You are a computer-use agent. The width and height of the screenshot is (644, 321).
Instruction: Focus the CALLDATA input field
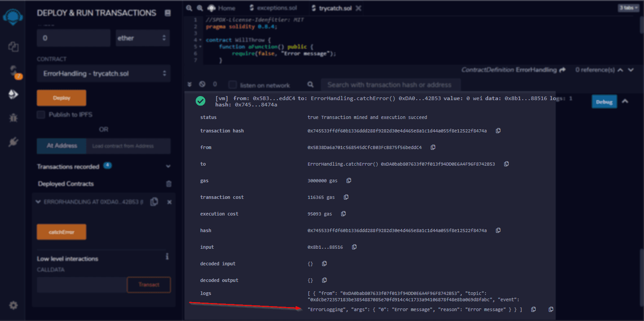[82, 285]
